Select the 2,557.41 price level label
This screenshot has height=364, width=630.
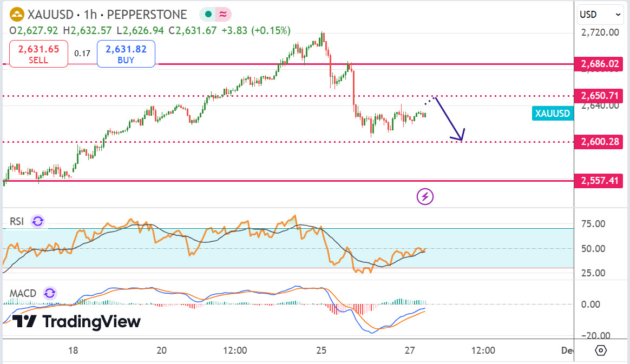pyautogui.click(x=599, y=180)
